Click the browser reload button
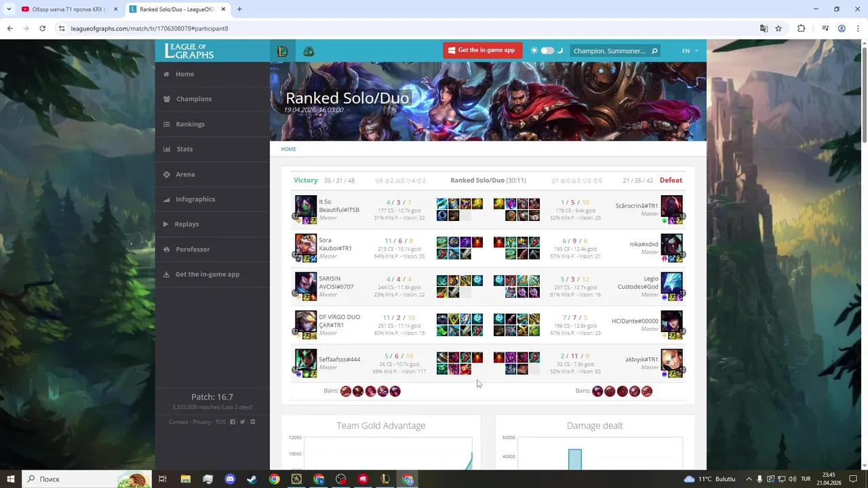The width and height of the screenshot is (868, 488). 42,28
